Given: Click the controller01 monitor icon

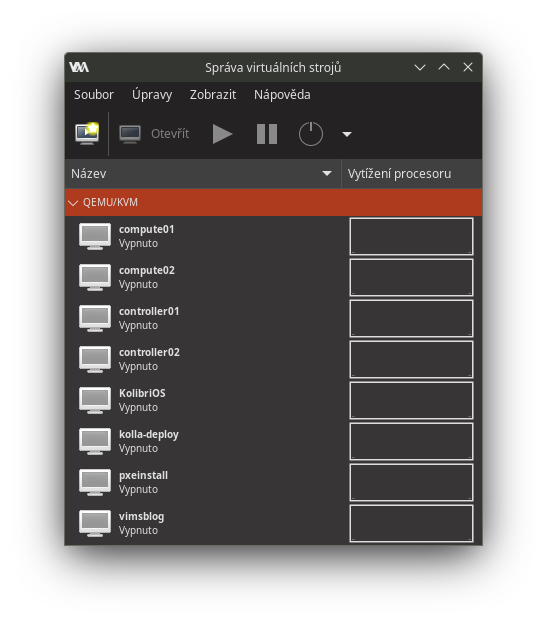Looking at the screenshot, I should pos(95,318).
